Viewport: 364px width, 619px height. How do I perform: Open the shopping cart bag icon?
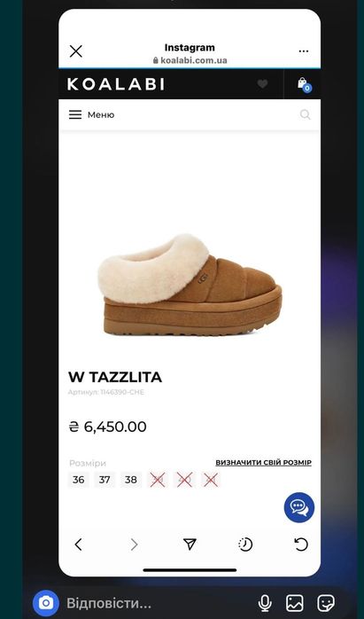pos(304,84)
